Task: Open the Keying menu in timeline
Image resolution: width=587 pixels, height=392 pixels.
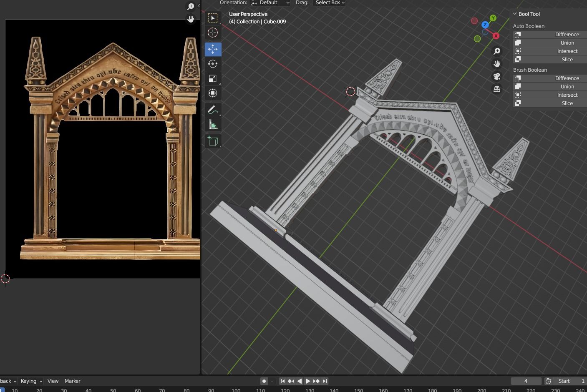Action: (31, 381)
